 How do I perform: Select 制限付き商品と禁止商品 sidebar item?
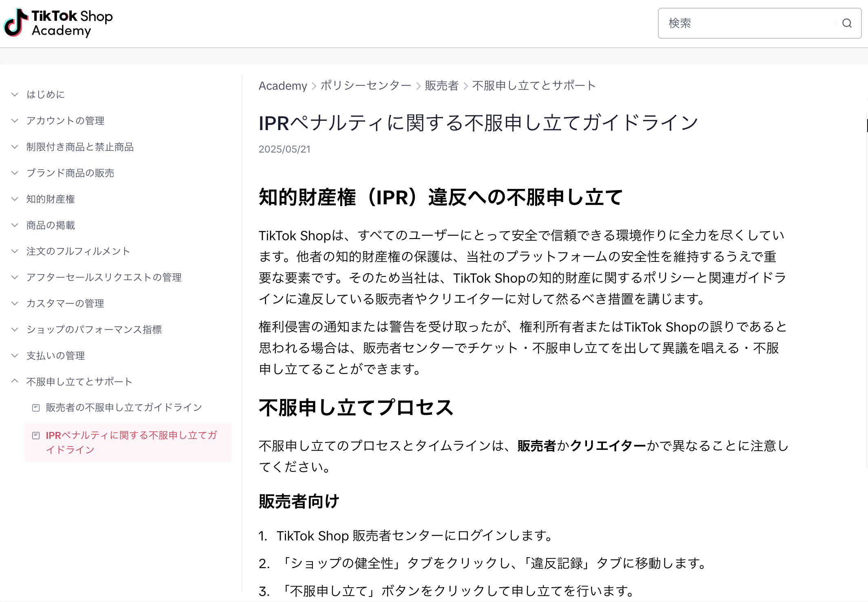(80, 147)
